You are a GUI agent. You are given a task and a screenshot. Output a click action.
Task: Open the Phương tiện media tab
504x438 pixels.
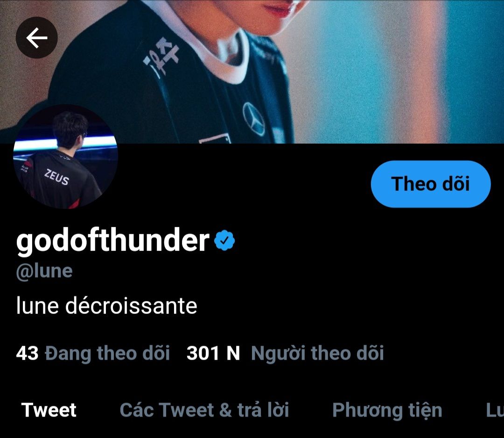click(387, 410)
